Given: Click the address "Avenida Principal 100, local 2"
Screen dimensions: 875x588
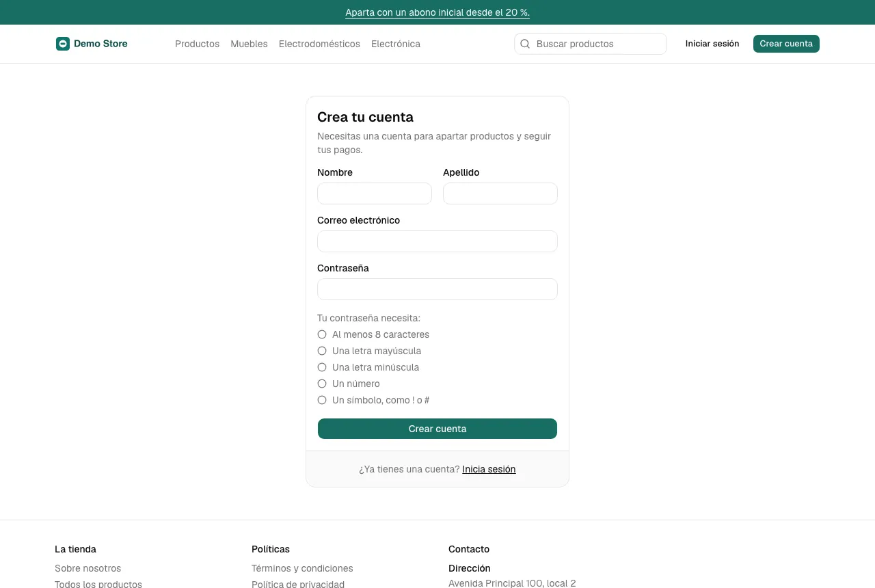Looking at the screenshot, I should [512, 583].
